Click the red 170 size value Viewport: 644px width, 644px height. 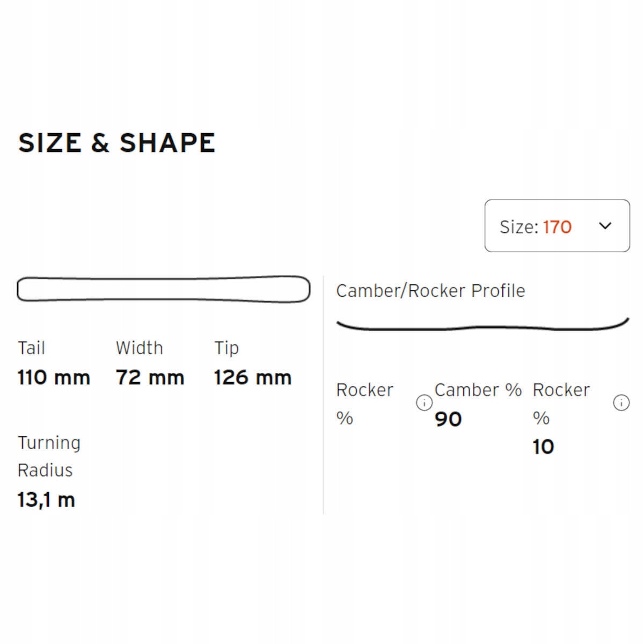(x=557, y=227)
